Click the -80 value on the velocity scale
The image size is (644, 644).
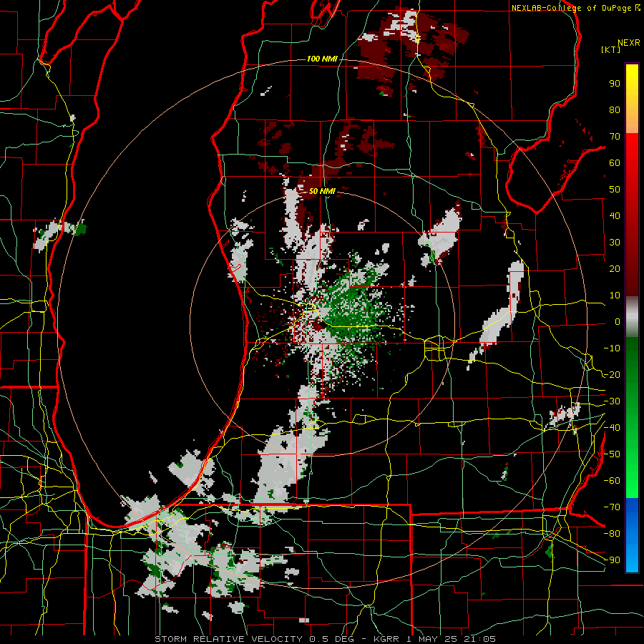[x=612, y=534]
